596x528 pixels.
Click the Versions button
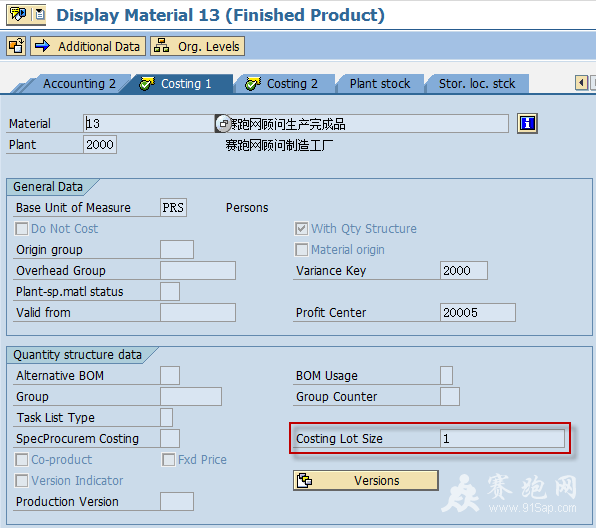point(366,480)
